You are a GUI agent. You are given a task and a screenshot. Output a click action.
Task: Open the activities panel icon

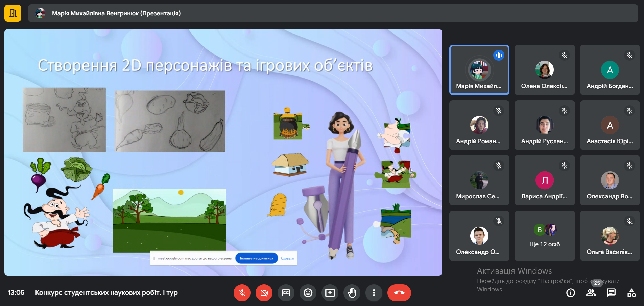tap(631, 293)
